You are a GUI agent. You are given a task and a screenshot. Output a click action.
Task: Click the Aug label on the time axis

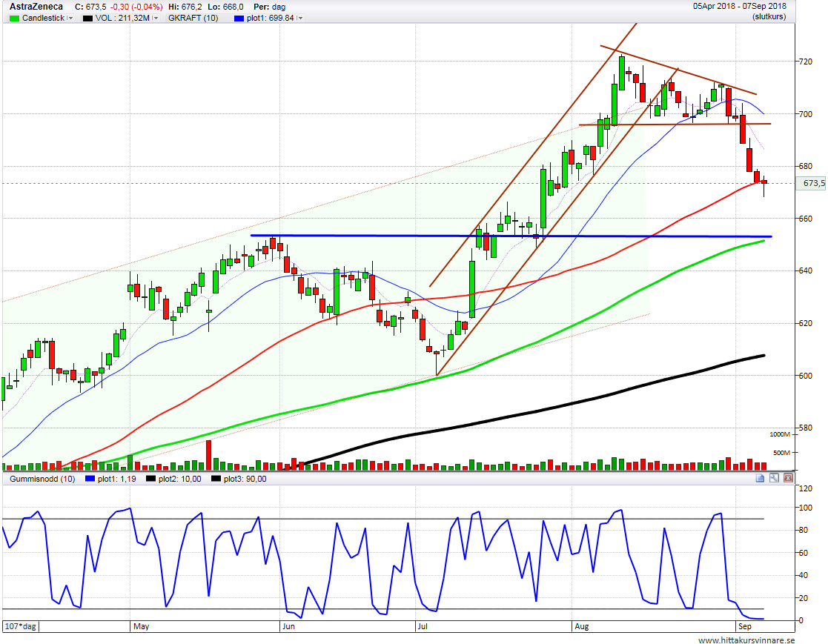pos(581,626)
